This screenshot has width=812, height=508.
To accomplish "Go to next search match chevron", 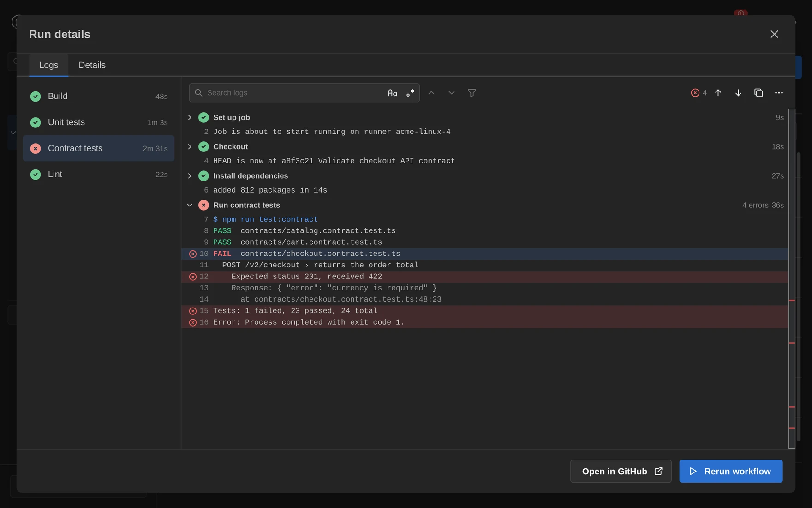I will click(x=452, y=93).
